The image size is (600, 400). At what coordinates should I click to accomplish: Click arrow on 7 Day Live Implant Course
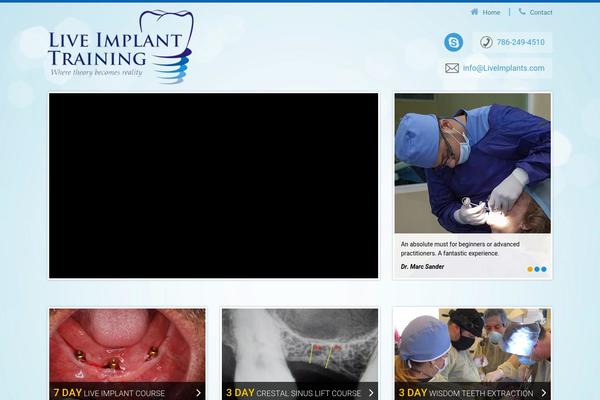[198, 393]
